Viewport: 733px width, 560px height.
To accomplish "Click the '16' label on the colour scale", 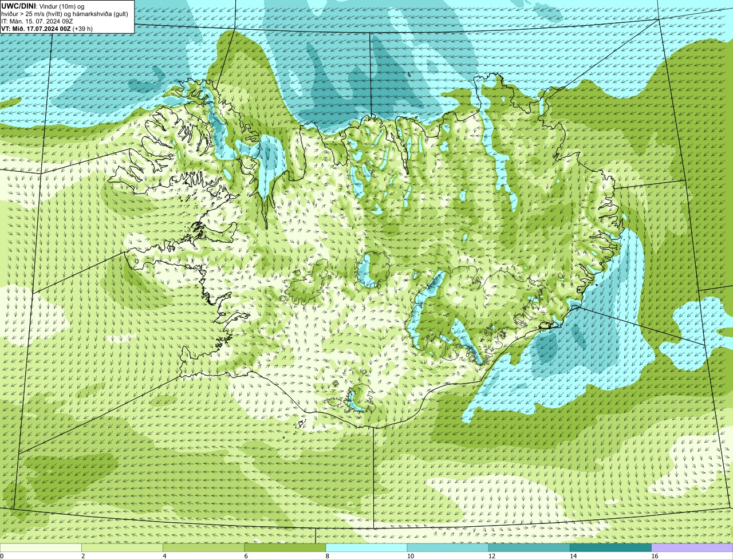I will click(655, 556).
